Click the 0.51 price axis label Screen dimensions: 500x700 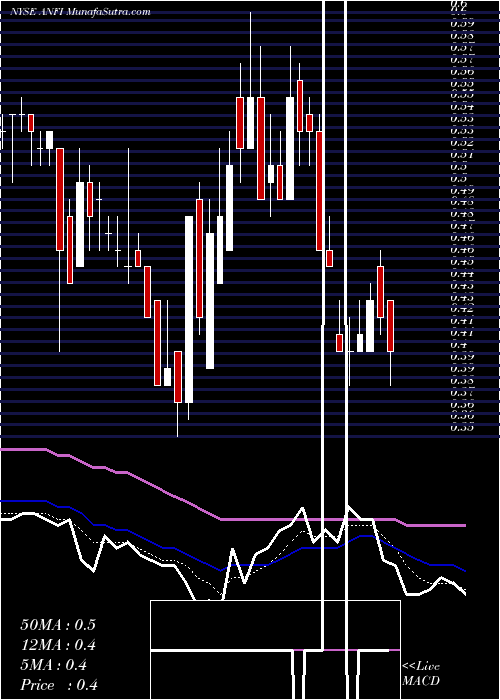462,154
